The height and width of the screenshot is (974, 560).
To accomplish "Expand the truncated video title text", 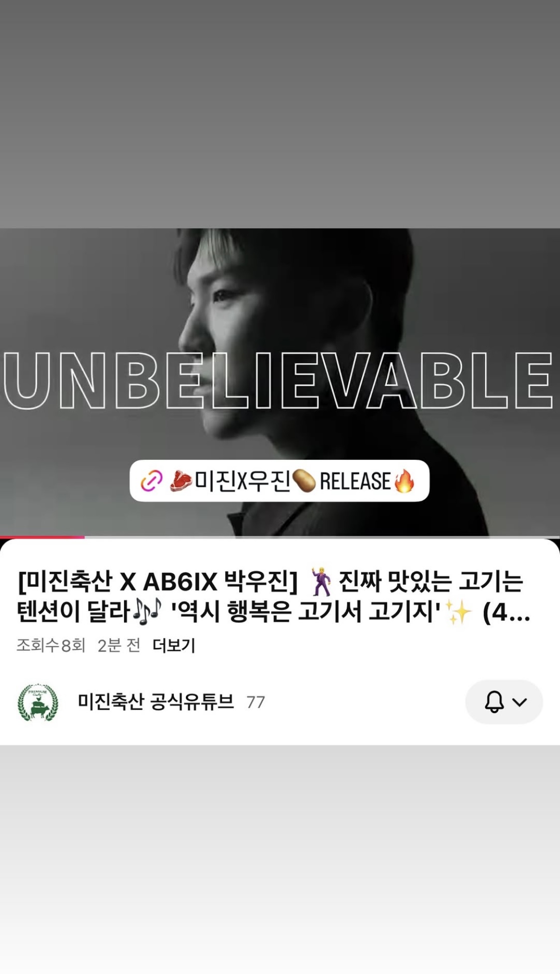I will [274, 596].
